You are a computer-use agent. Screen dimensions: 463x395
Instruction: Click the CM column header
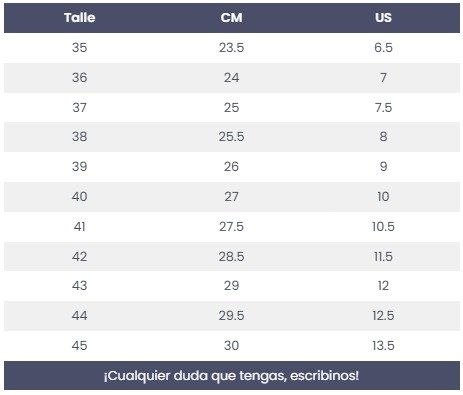coord(231,18)
